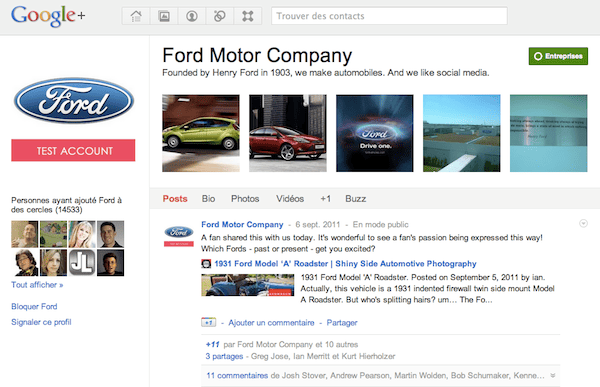Image resolution: width=600 pixels, height=387 pixels.
Task: Open the green Ford Fiesta photo
Action: (201, 133)
